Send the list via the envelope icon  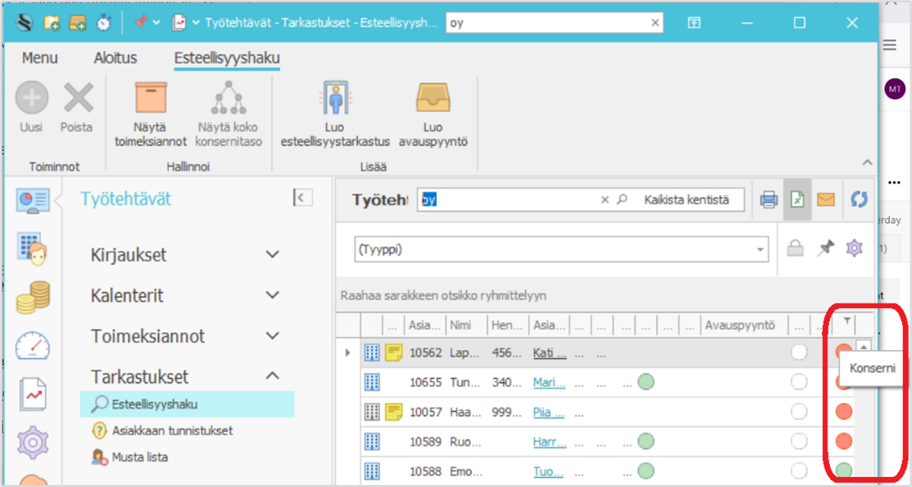(x=825, y=199)
